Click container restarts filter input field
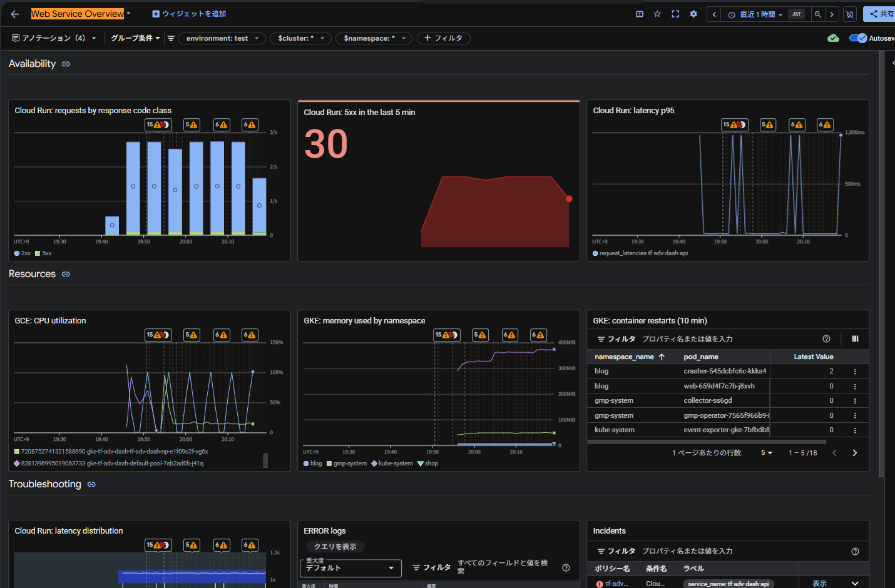 pyautogui.click(x=729, y=339)
